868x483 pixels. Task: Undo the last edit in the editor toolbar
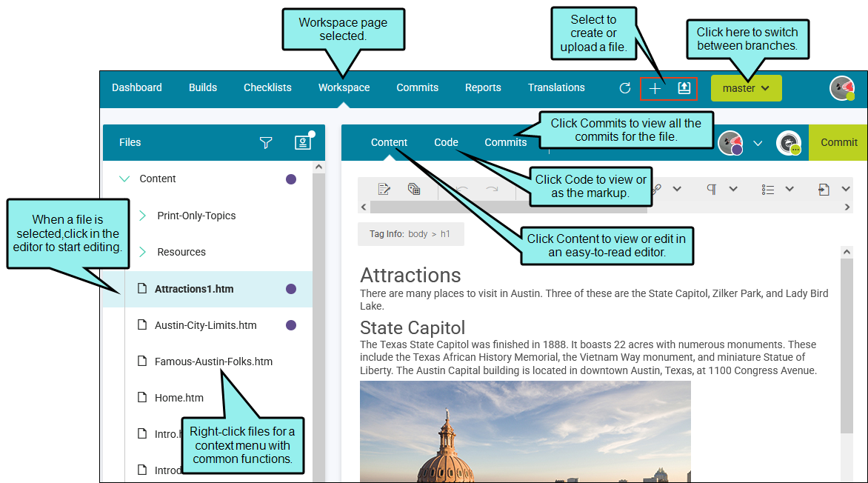point(462,189)
